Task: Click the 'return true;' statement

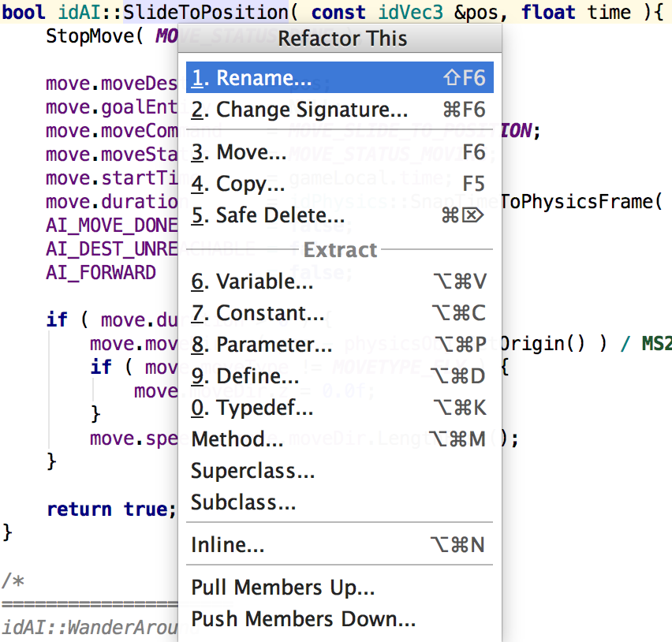Action: click(x=110, y=509)
